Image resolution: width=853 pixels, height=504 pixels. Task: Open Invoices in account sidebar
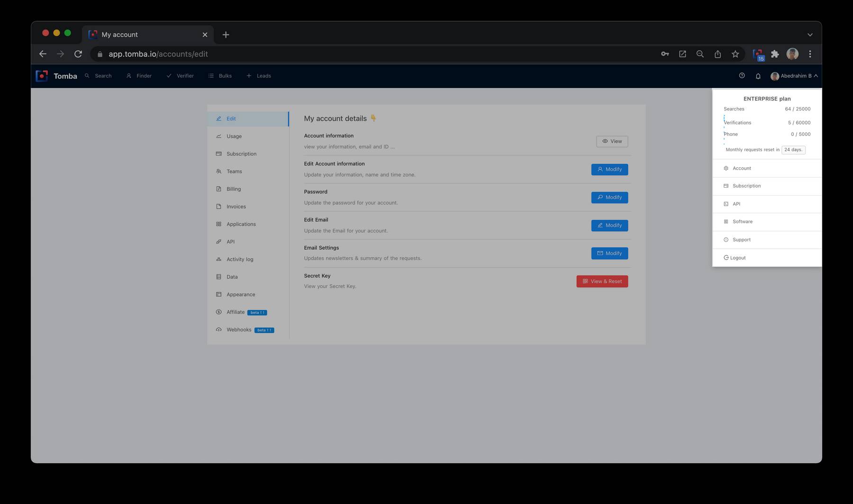(248, 207)
